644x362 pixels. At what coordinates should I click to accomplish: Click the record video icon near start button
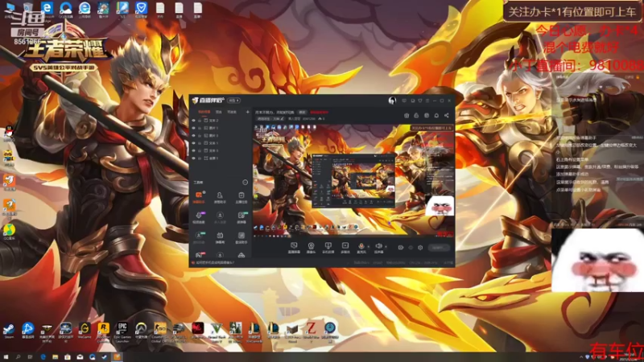pyautogui.click(x=401, y=248)
